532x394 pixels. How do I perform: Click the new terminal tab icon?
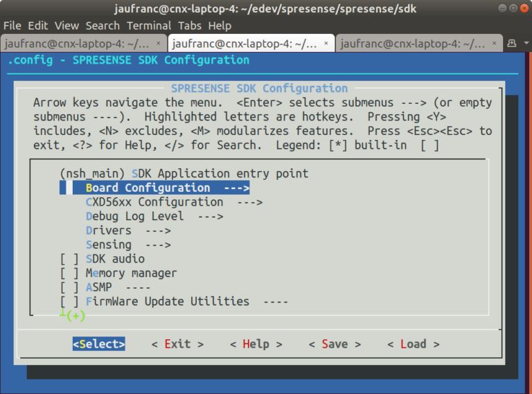pos(512,43)
